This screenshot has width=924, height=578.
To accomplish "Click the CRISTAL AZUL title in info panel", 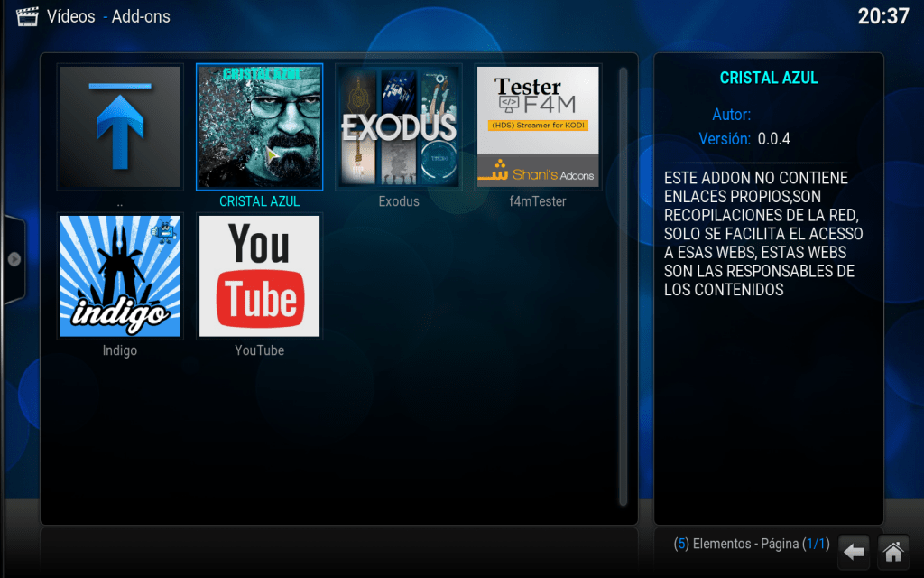I will (x=769, y=78).
